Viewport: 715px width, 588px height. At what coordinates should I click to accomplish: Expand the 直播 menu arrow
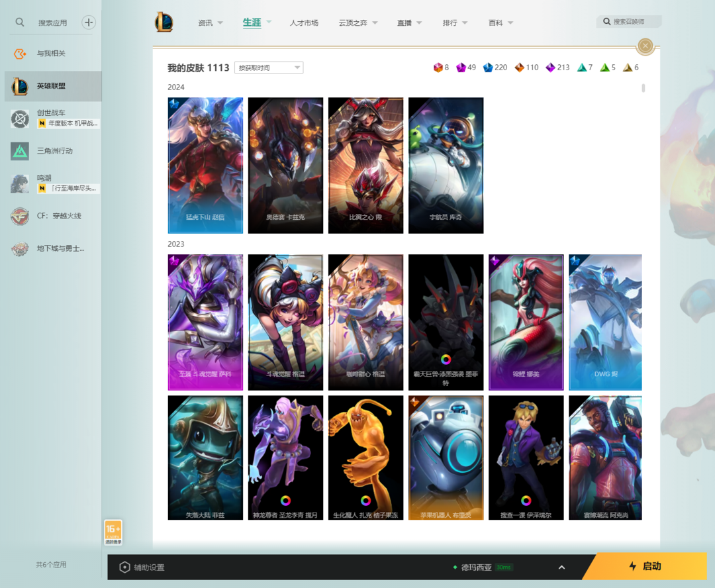[x=419, y=23]
